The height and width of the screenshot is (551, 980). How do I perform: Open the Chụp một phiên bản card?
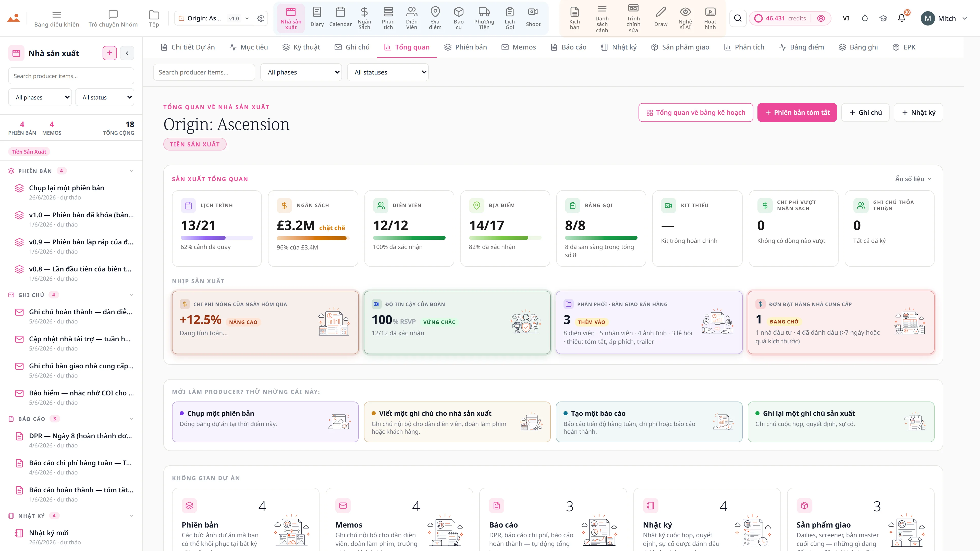click(265, 422)
